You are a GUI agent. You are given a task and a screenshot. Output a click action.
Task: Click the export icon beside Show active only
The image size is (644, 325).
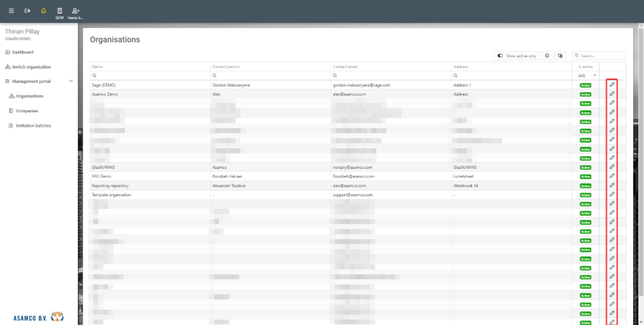coord(547,55)
